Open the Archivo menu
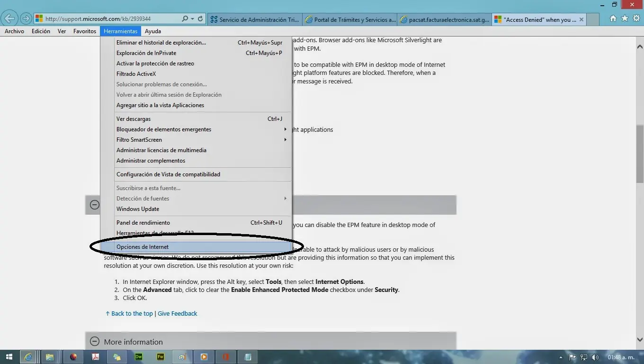Image resolution: width=644 pixels, height=364 pixels. 14,31
